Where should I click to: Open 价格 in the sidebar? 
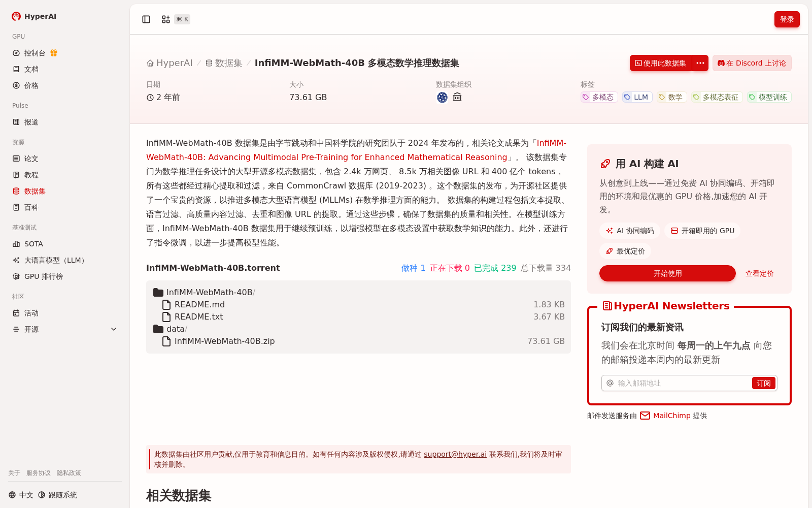tap(31, 85)
